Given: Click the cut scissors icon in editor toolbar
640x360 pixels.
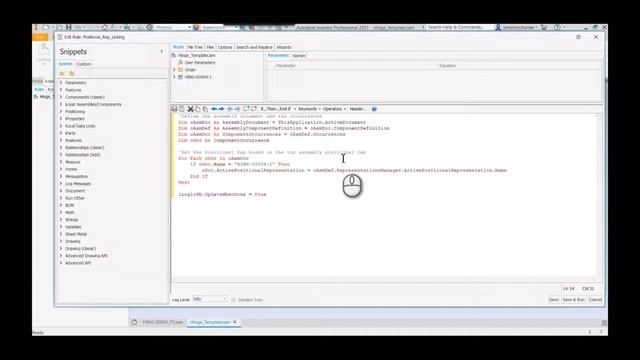Looking at the screenshot, I should [190, 109].
